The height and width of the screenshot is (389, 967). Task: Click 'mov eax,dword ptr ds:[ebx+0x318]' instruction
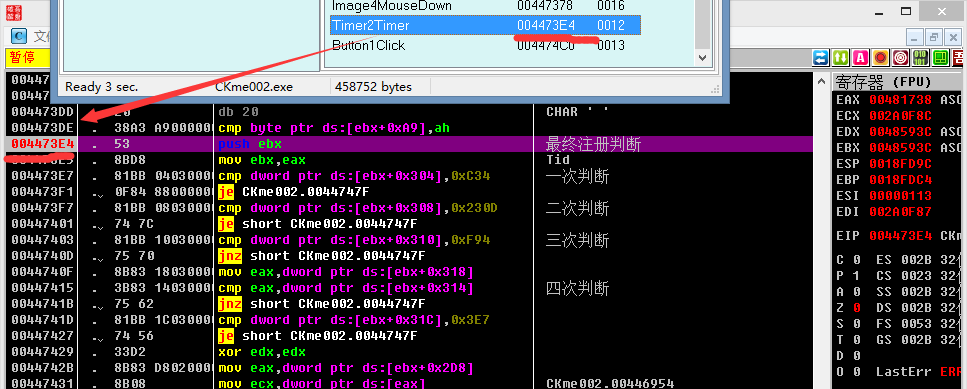[x=346, y=272]
